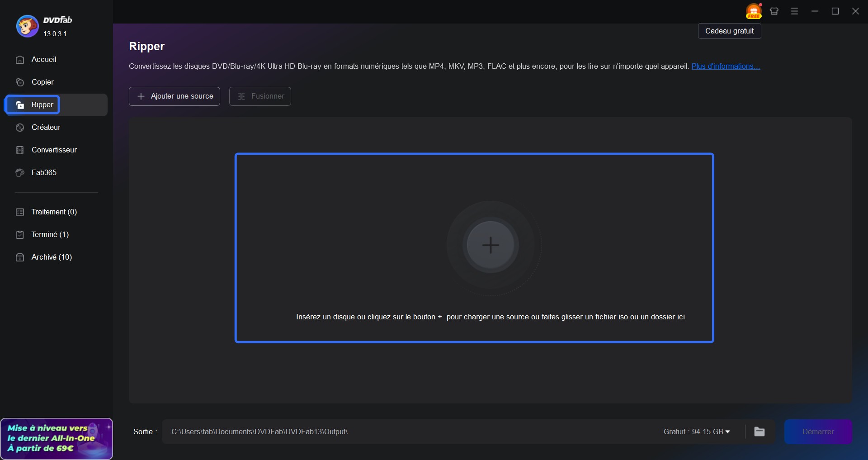Screen dimensions: 868x460
Task: Click the large plus circle to load a source
Action: point(491,245)
